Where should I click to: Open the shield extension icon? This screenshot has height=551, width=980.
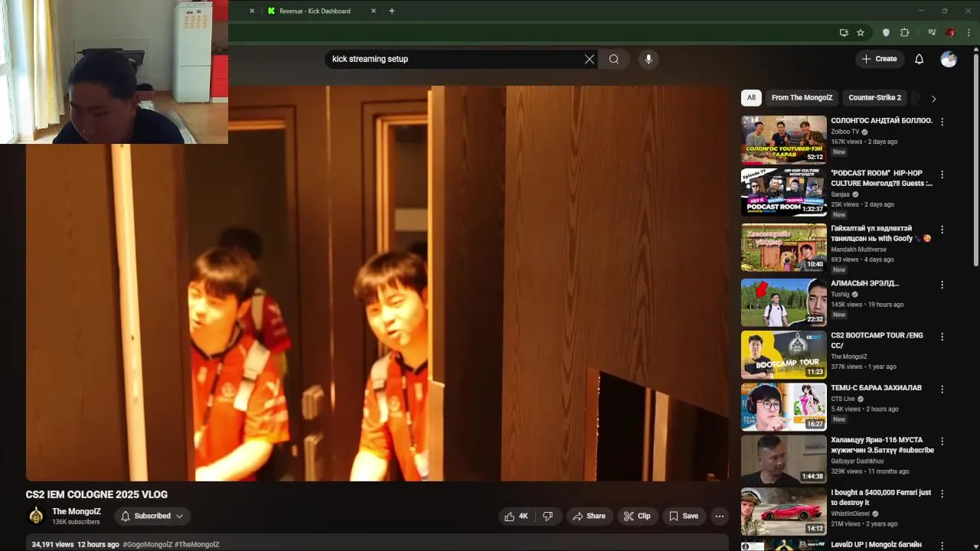(x=886, y=33)
